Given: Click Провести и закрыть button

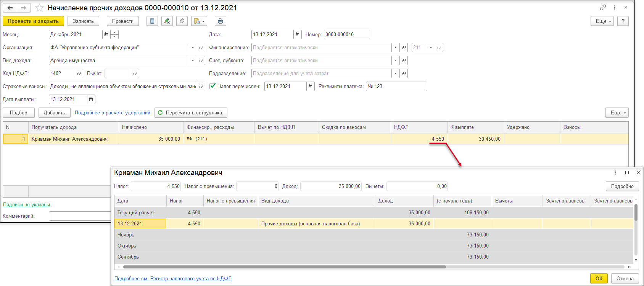Looking at the screenshot, I should pyautogui.click(x=33, y=21).
